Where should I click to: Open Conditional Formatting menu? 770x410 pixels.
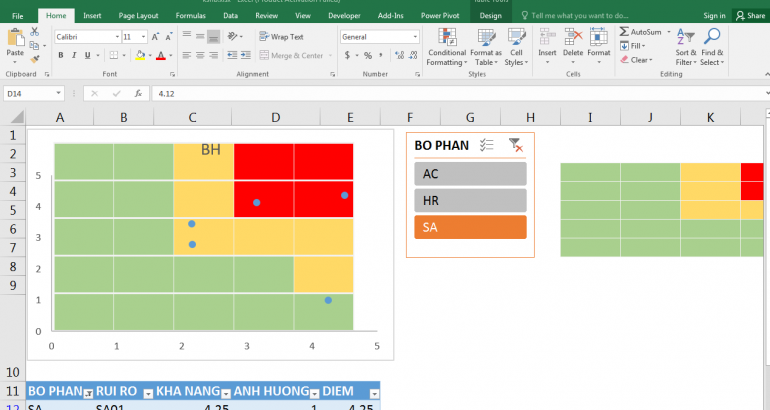tap(446, 47)
